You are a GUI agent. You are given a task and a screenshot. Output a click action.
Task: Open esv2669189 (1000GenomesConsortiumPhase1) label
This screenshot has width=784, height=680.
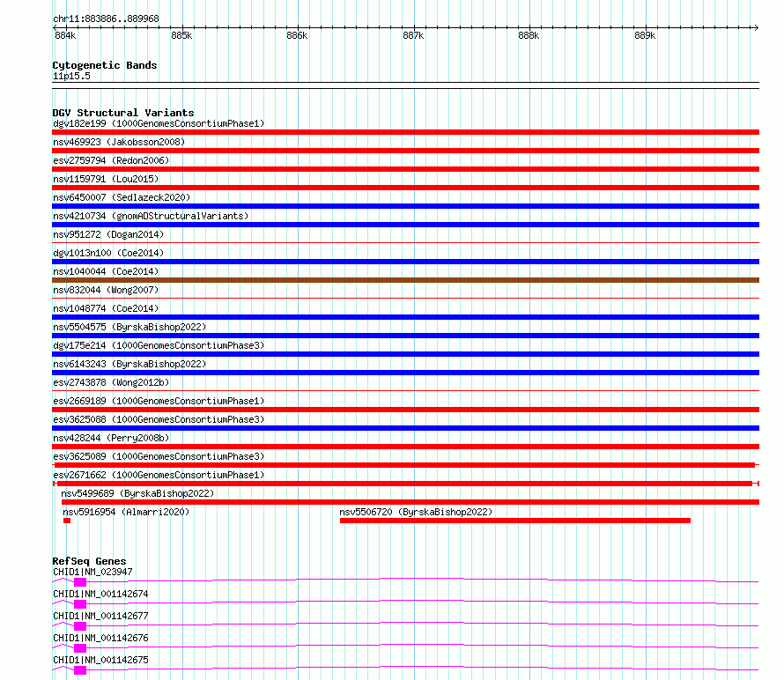click(159, 401)
